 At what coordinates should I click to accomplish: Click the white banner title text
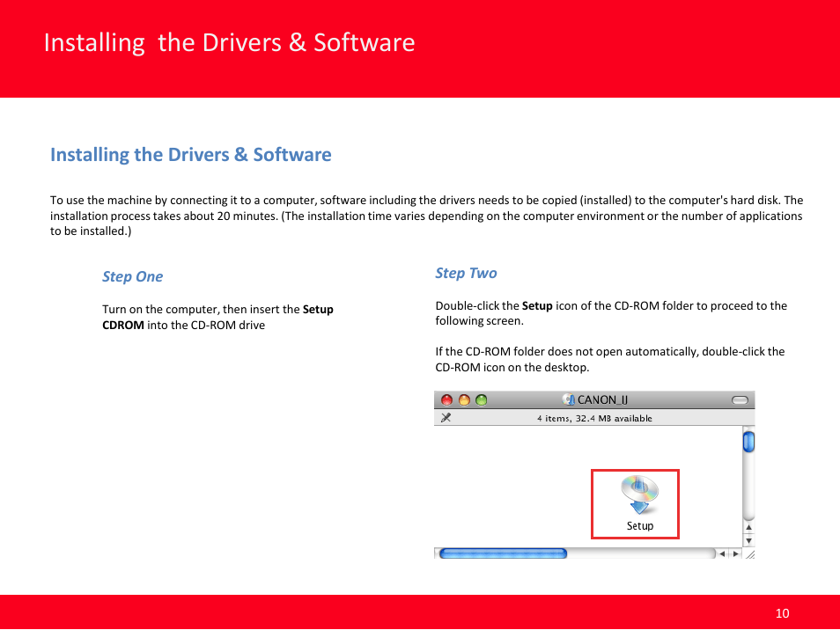(x=229, y=43)
